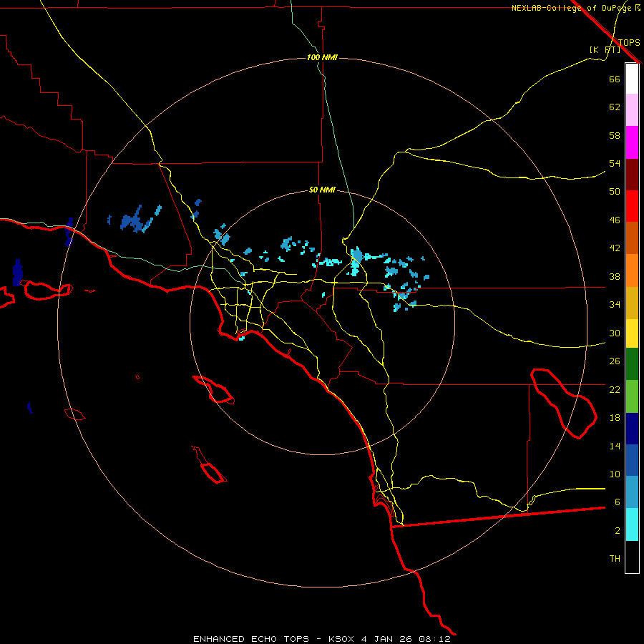This screenshot has height=644, width=644.
Task: Click the black TH legend swatch
Action: (x=632, y=557)
